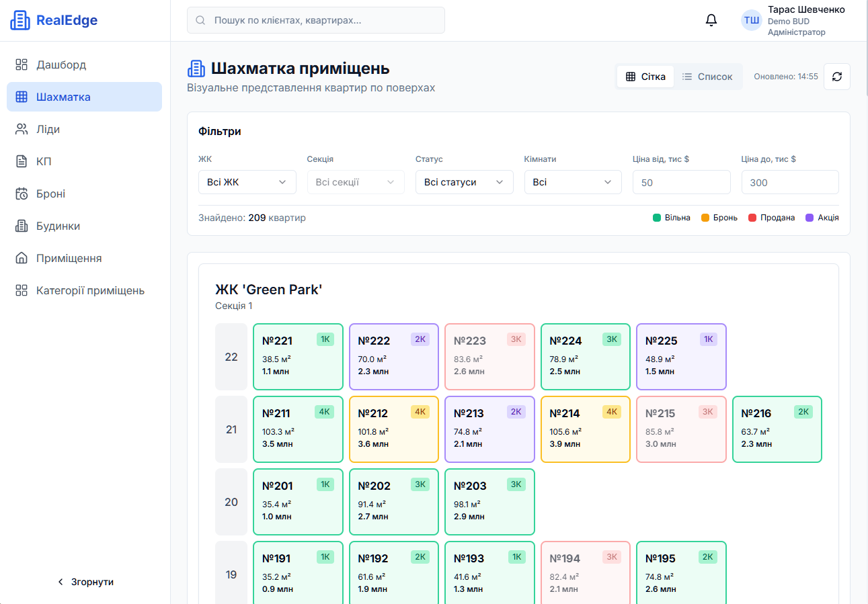Collapse sidebar with Згорнути
The image size is (868, 604).
pyautogui.click(x=85, y=582)
